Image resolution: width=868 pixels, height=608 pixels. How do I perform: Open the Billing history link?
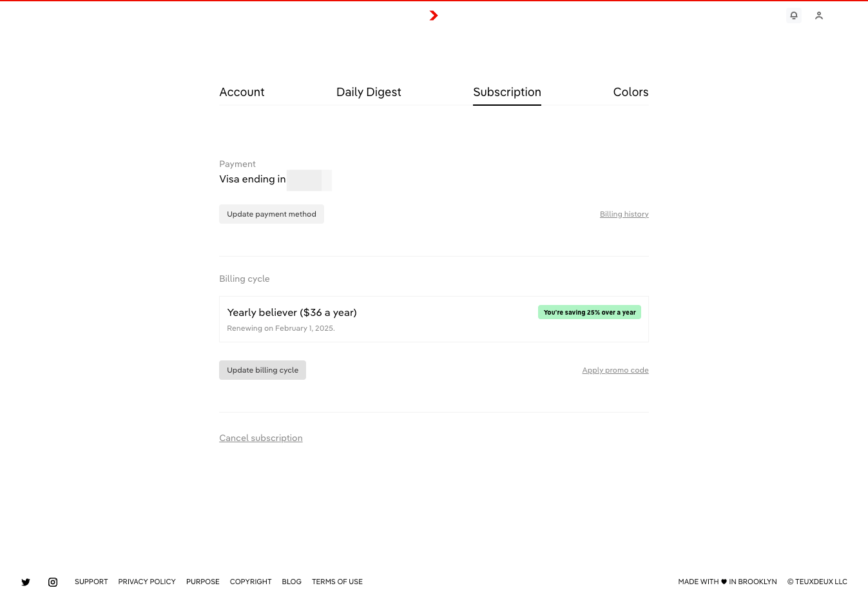(x=624, y=214)
